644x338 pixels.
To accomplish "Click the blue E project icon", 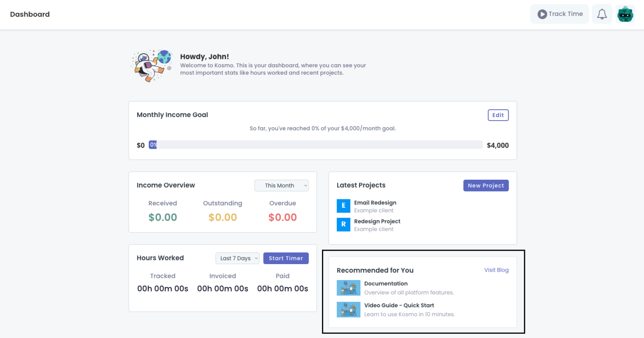I will point(343,206).
